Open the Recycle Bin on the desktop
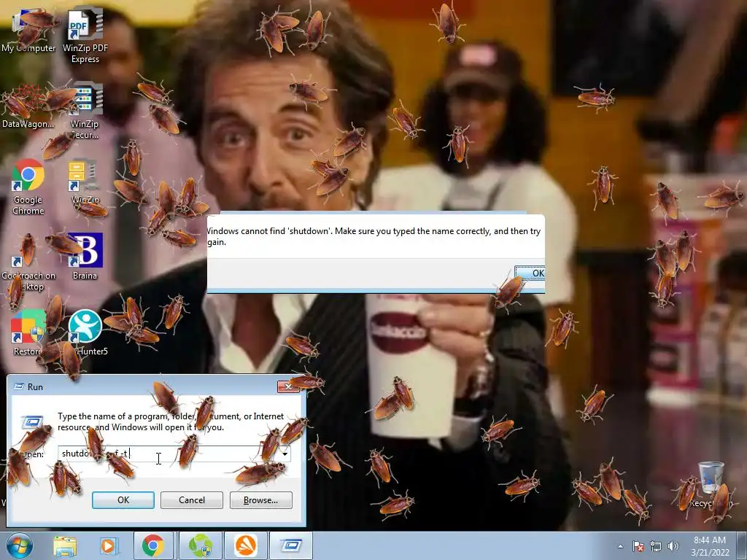Viewport: 747px width, 560px height. point(711,484)
